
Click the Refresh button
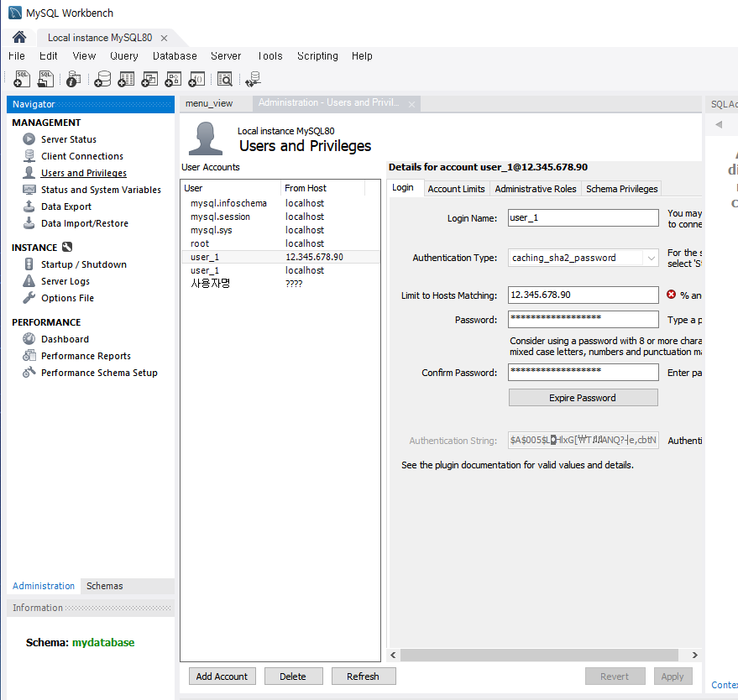click(364, 676)
